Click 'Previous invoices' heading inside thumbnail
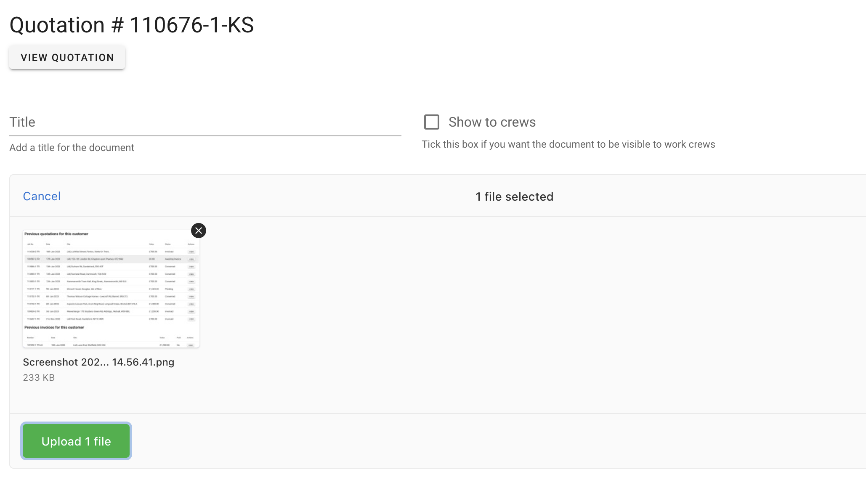 54,327
